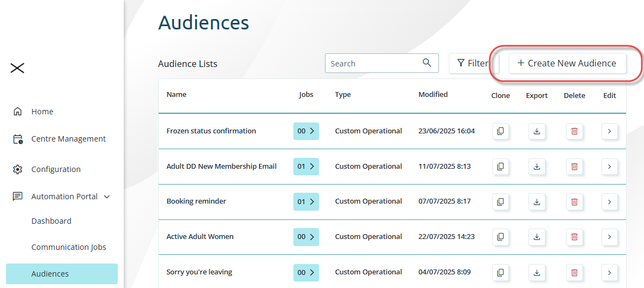Delete the Sorry you're leaving audience
The width and height of the screenshot is (644, 288).
[x=575, y=272]
